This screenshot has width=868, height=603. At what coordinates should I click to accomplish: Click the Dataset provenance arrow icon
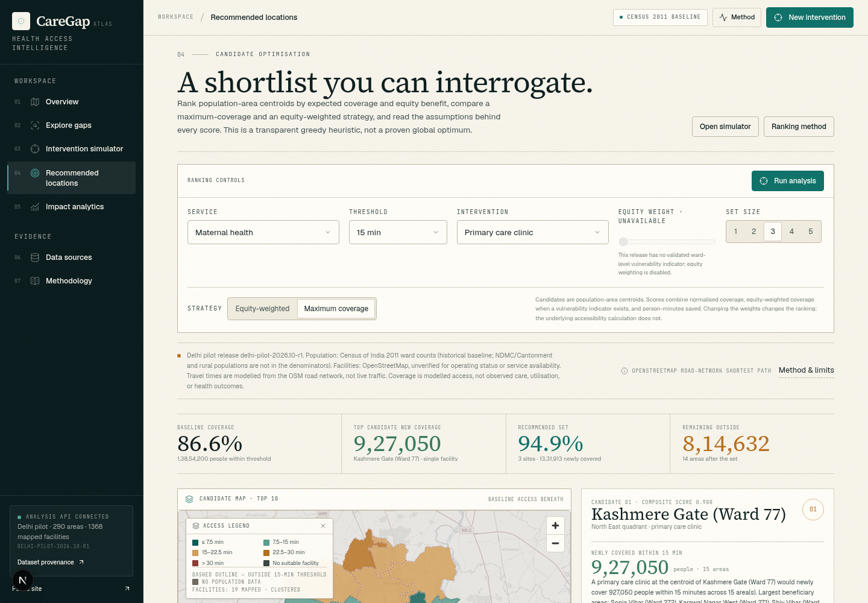81,562
